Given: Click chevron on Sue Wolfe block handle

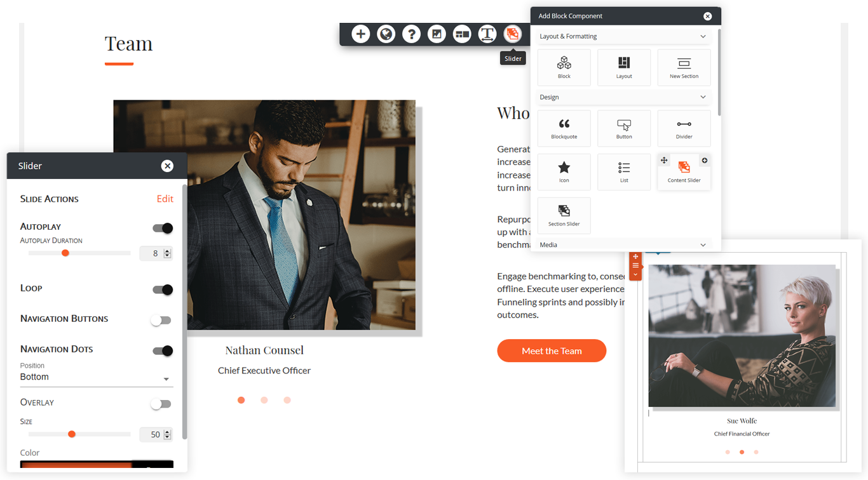Looking at the screenshot, I should coord(635,274).
